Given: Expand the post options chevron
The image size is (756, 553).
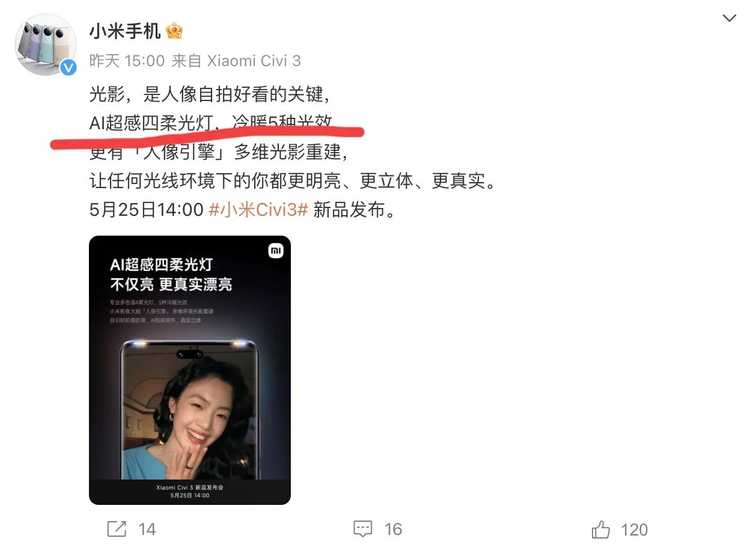Looking at the screenshot, I should pos(729,19).
